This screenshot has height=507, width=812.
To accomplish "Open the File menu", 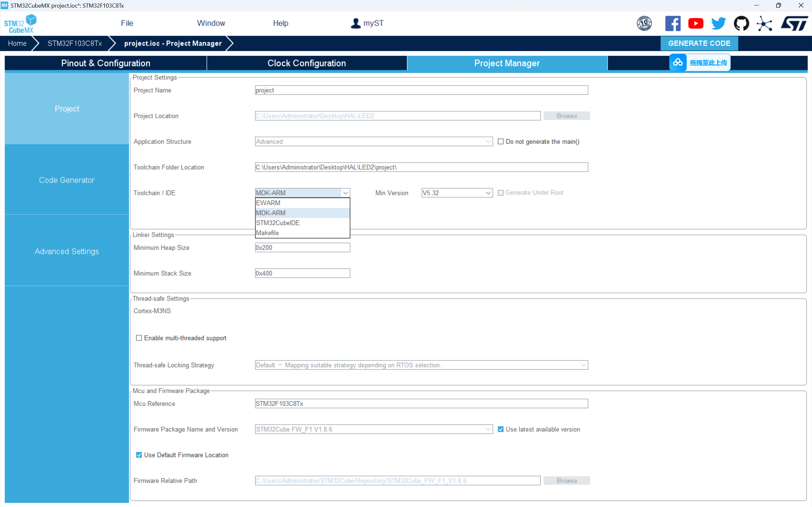I will pyautogui.click(x=127, y=23).
